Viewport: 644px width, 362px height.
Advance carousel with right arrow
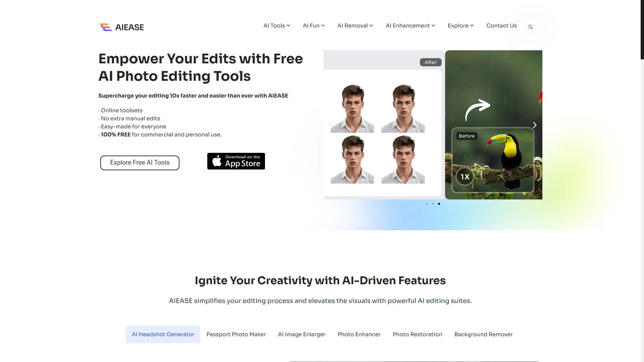[535, 125]
